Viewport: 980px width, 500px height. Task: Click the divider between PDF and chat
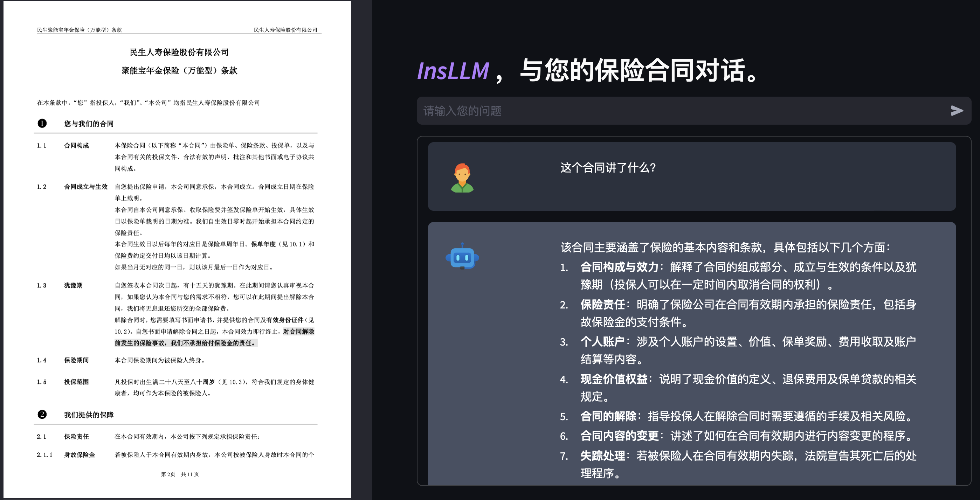click(361, 250)
